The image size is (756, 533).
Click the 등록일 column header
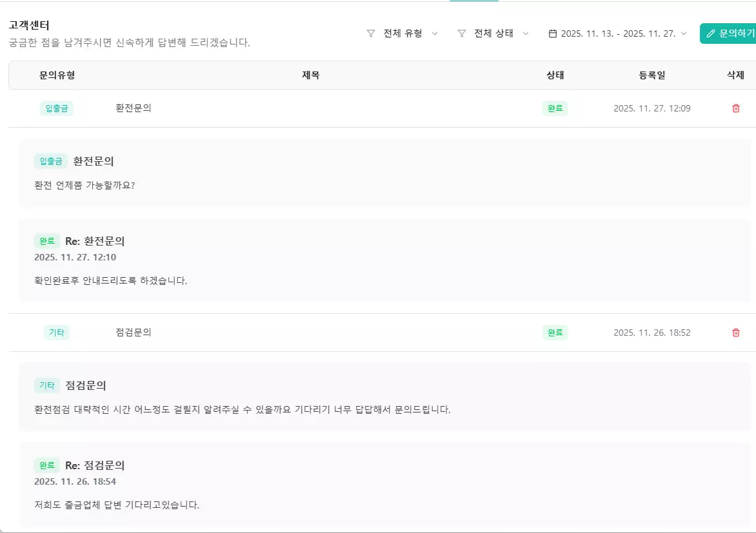pyautogui.click(x=652, y=75)
